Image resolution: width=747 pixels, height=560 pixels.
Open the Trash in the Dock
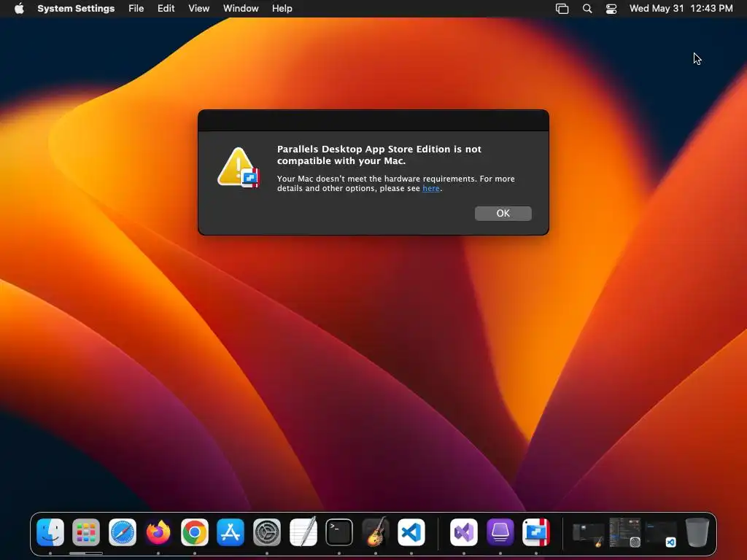tap(697, 532)
